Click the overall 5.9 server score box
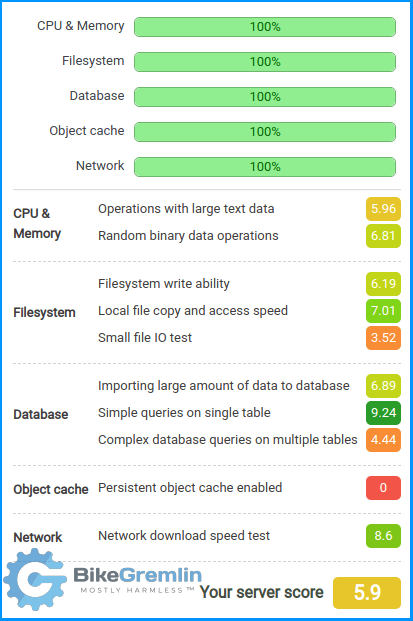Viewport: 413px width, 621px height. (x=367, y=592)
